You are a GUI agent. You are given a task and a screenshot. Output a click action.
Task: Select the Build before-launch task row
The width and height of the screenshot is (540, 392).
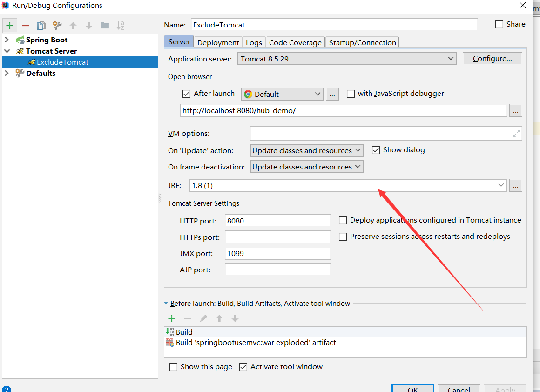(345, 332)
